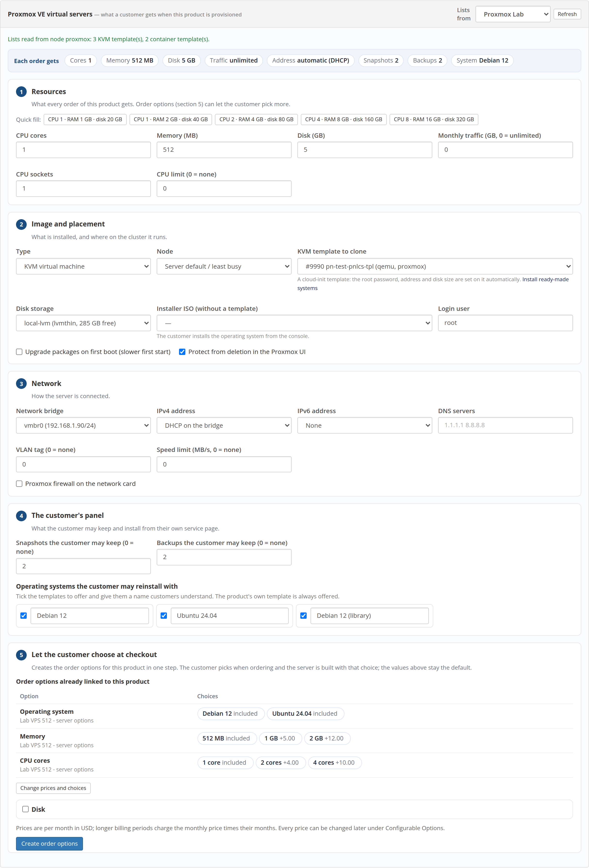Viewport: 589px width, 868px height.
Task: Click the snapshots the customer may keep field
Action: [83, 566]
